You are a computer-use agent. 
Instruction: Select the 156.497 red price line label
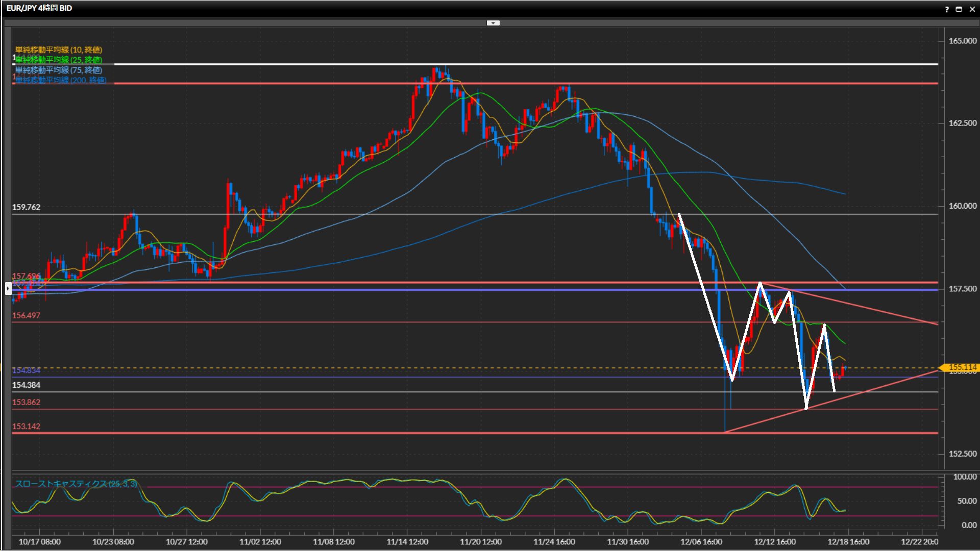pyautogui.click(x=26, y=316)
